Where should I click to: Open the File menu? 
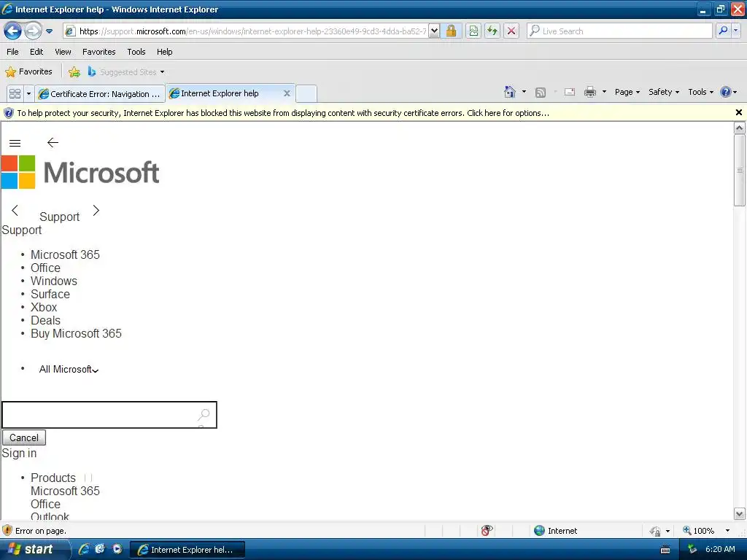(x=12, y=52)
